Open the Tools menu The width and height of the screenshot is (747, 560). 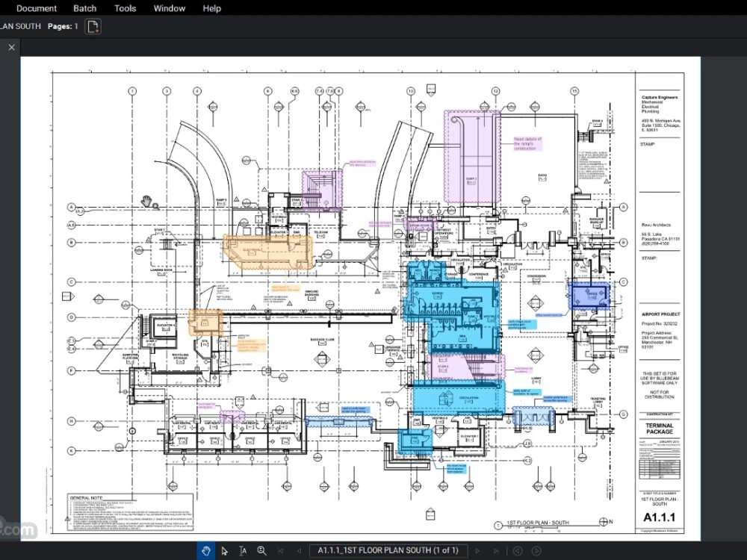click(125, 8)
